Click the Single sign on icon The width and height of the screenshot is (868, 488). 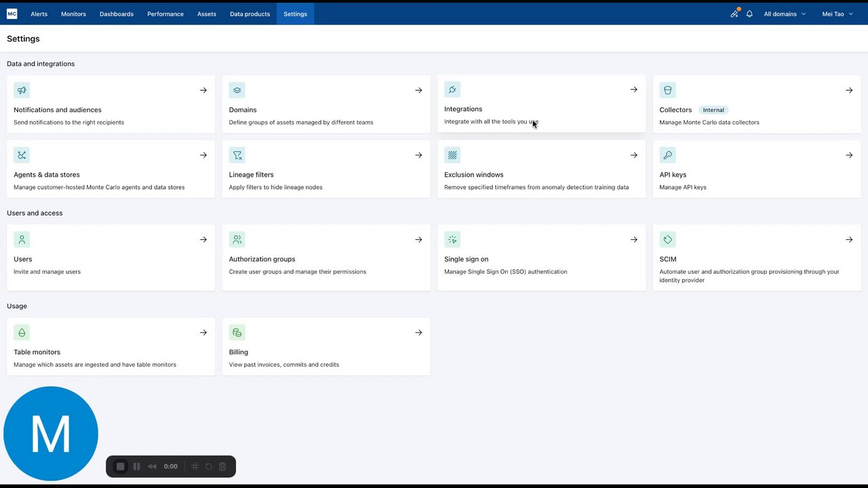tap(452, 239)
